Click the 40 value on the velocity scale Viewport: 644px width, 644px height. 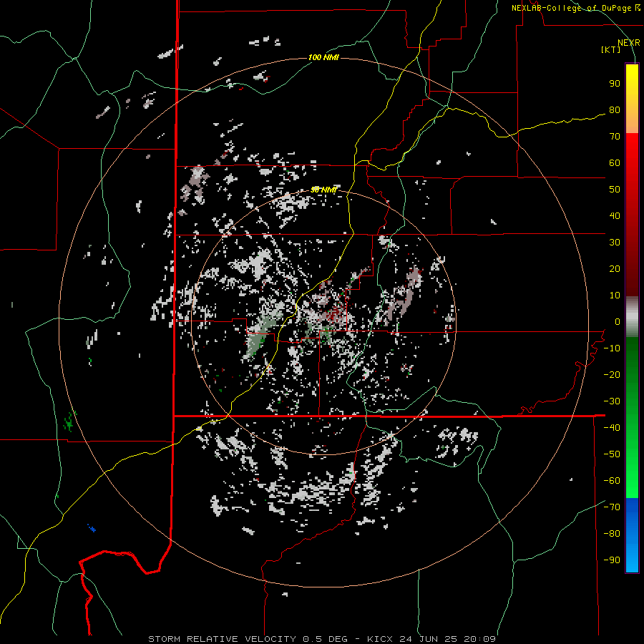tap(615, 215)
